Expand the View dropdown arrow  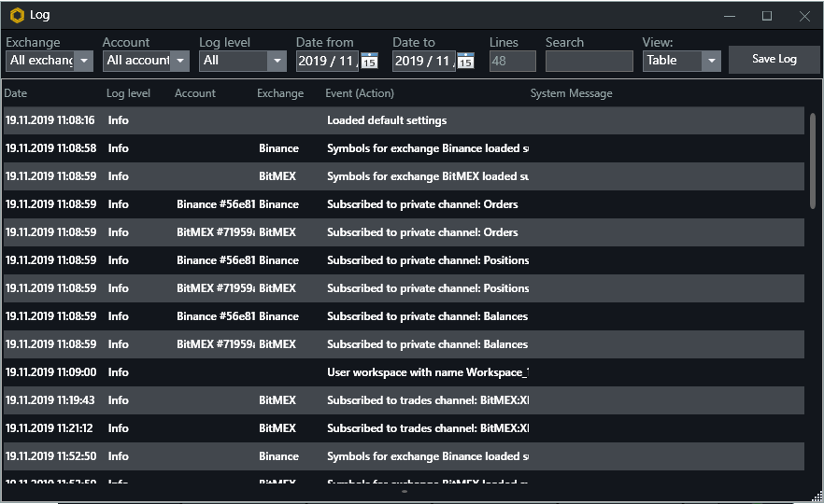click(712, 61)
